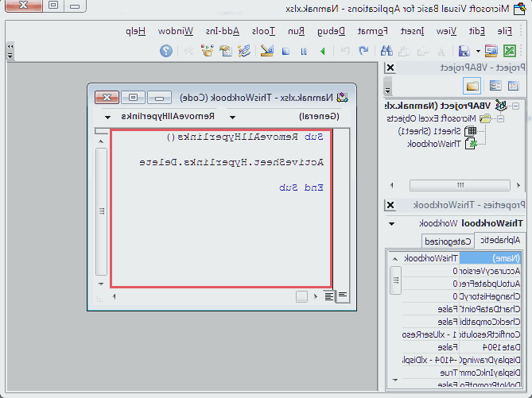This screenshot has height=398, width=532.
Task: Switch to Full Module View button
Action: click(329, 296)
